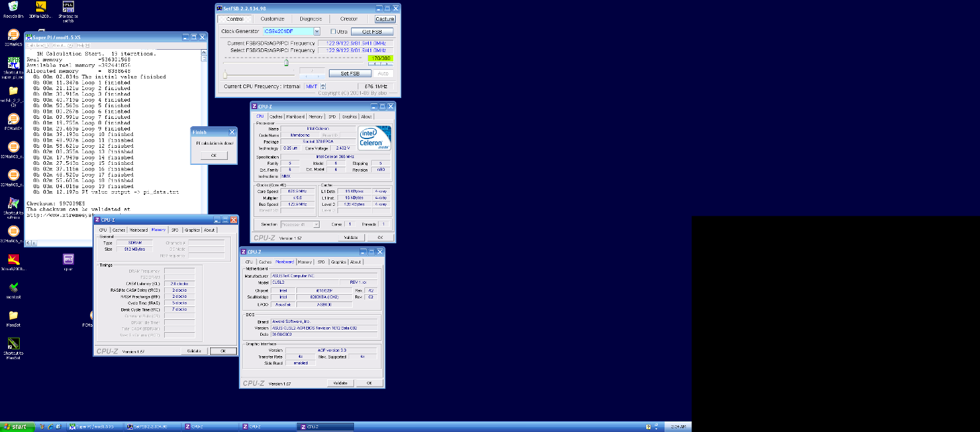Click the Super PI horizontal scrollbar left arrow
Image resolution: width=980 pixels, height=432 pixels.
(x=28, y=243)
